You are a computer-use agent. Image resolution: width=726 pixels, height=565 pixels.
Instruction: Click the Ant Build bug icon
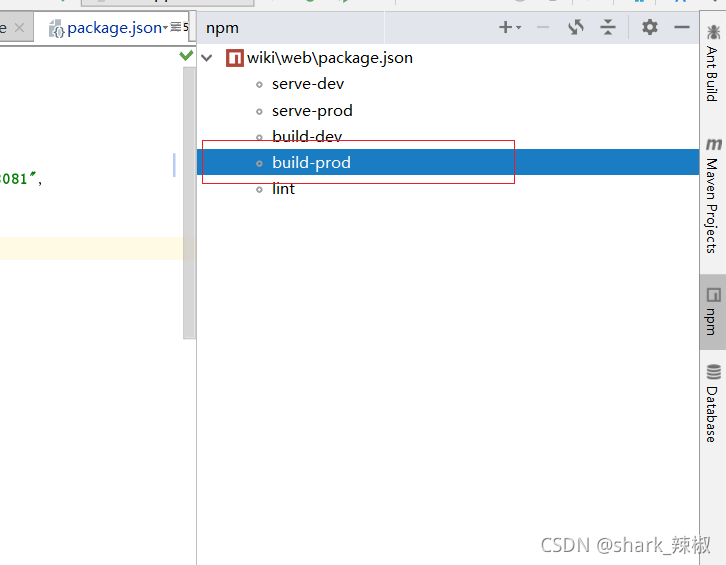tap(713, 32)
